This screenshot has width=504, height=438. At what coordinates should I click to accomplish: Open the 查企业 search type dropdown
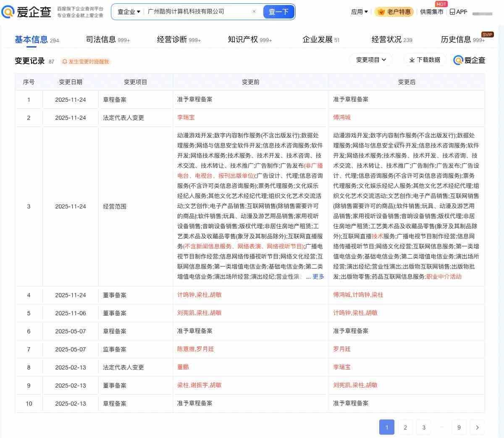tap(128, 12)
